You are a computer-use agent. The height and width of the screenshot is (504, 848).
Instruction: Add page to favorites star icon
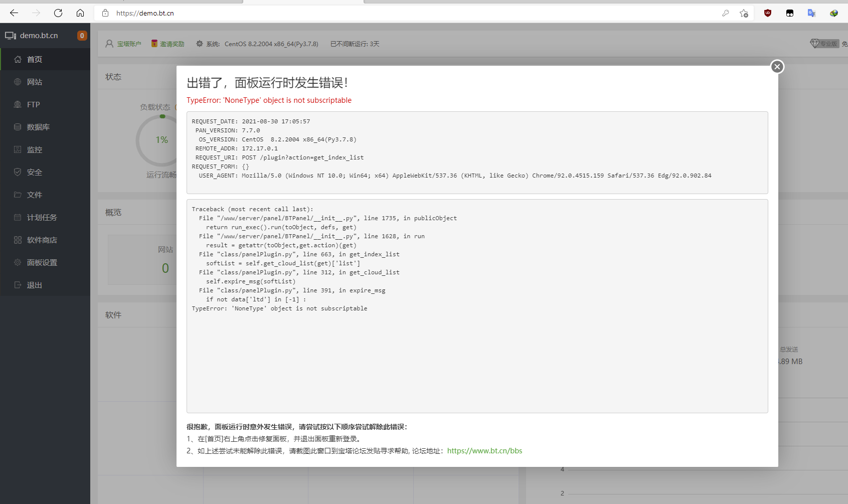pyautogui.click(x=744, y=13)
